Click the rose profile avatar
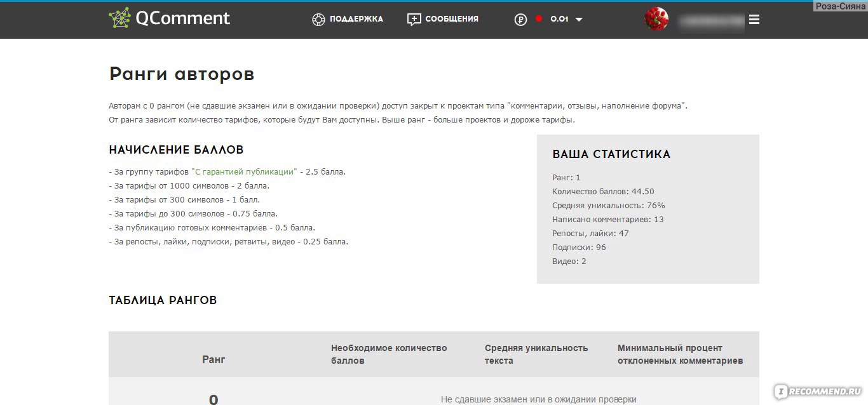 656,19
